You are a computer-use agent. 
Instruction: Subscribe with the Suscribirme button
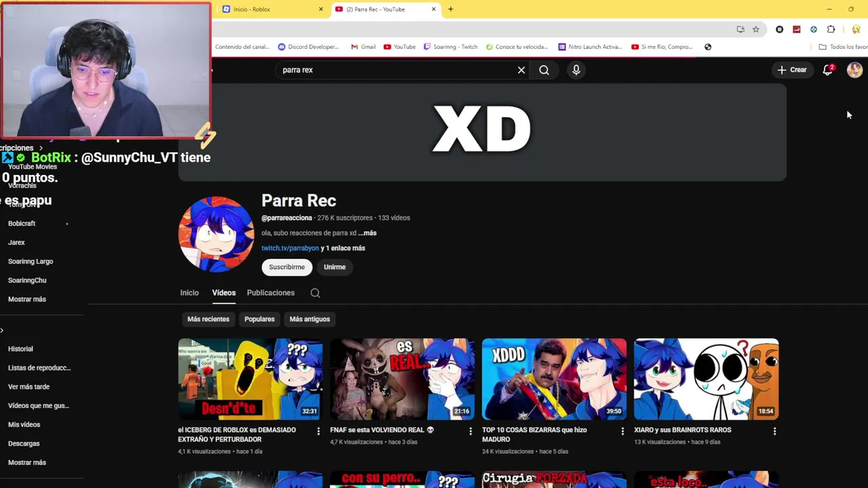pos(287,267)
